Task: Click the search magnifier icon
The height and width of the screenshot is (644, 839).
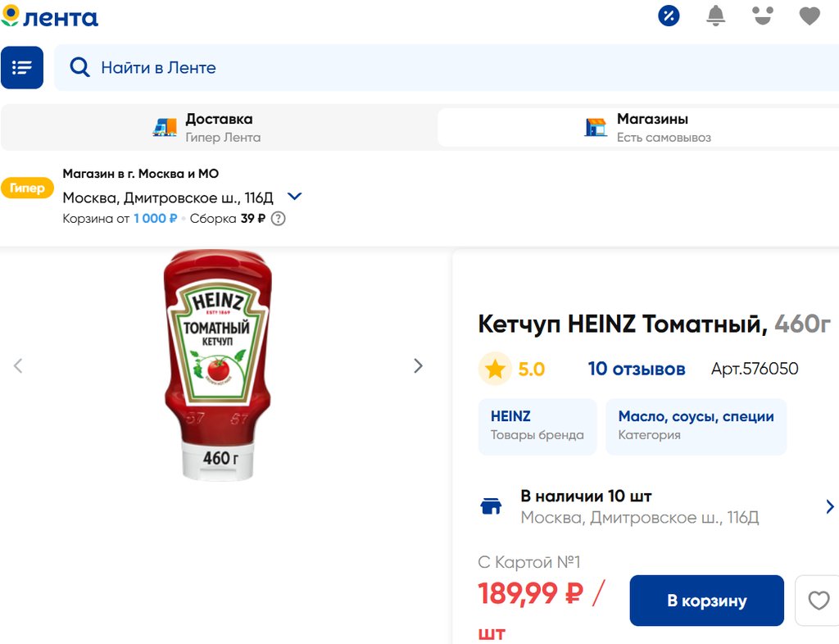Action: point(79,67)
